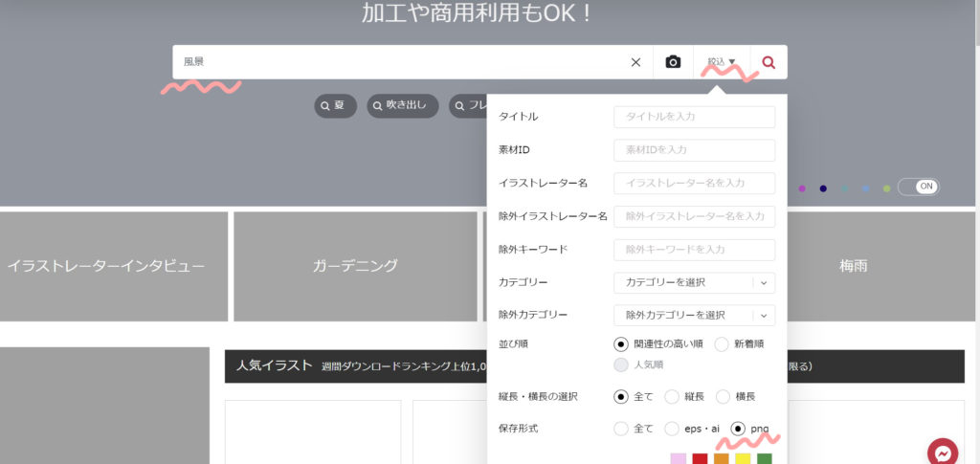The height and width of the screenshot is (464, 980).
Task: Open the 除外カテゴリーを選択 dropdown
Action: pyautogui.click(x=694, y=315)
